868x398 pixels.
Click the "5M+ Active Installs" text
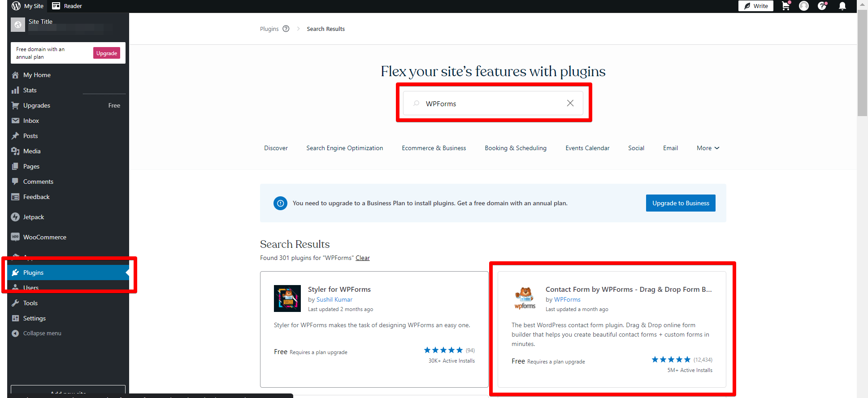pyautogui.click(x=690, y=370)
